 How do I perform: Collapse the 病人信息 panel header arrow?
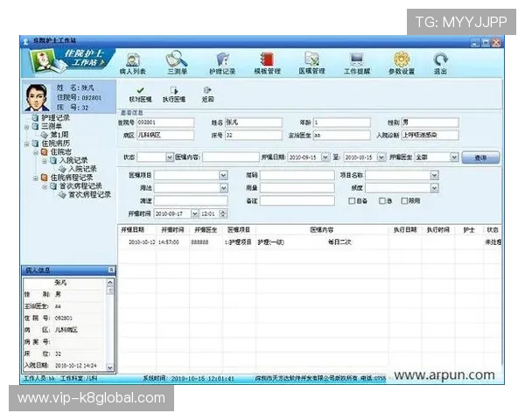(x=111, y=269)
